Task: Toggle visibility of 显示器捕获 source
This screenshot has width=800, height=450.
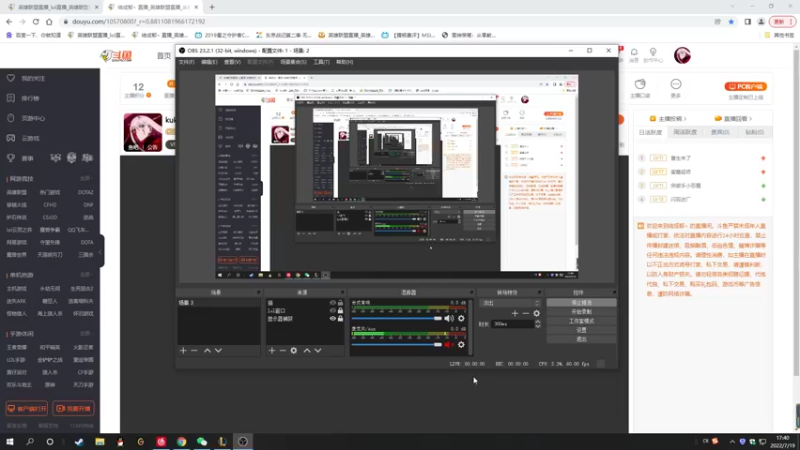Action: coord(333,318)
